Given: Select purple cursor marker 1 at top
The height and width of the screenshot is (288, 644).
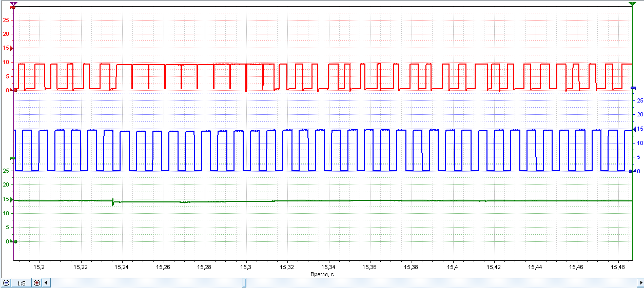Looking at the screenshot, I should [x=13, y=4].
